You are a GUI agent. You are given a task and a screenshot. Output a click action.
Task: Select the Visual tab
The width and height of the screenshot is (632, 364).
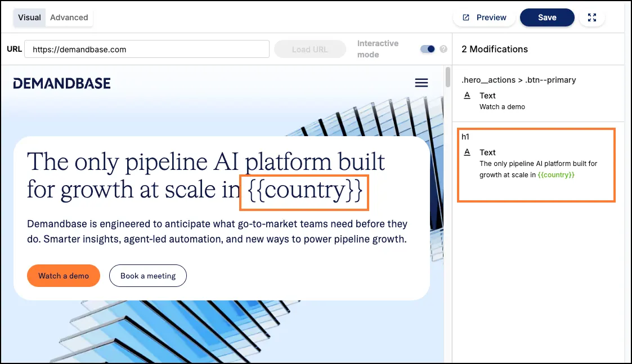point(29,17)
